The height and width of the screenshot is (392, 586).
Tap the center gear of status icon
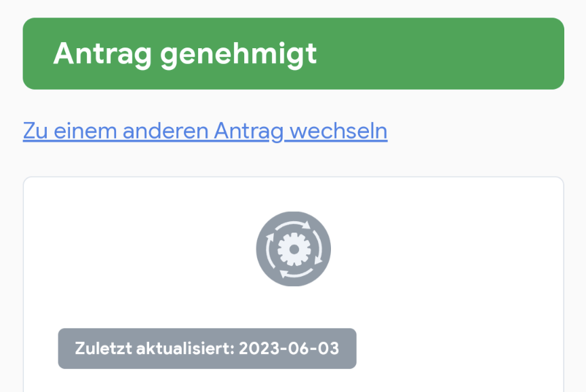tap(293, 249)
